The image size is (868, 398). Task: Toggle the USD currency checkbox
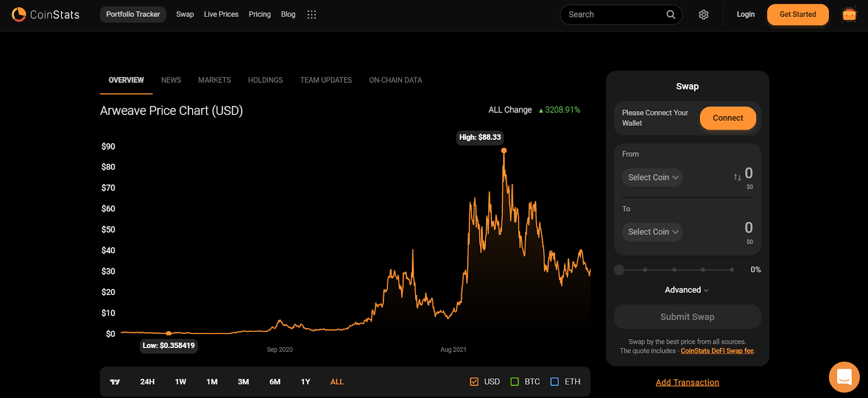point(474,382)
